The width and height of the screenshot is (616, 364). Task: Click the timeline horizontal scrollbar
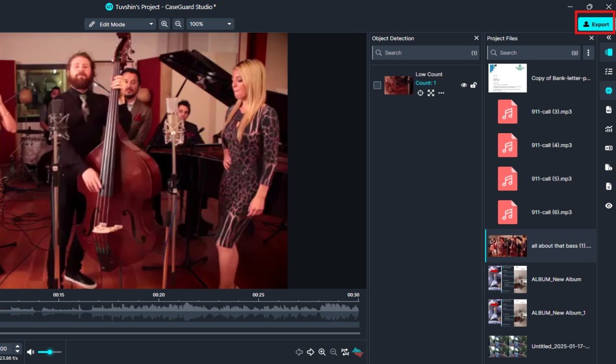pos(180,333)
